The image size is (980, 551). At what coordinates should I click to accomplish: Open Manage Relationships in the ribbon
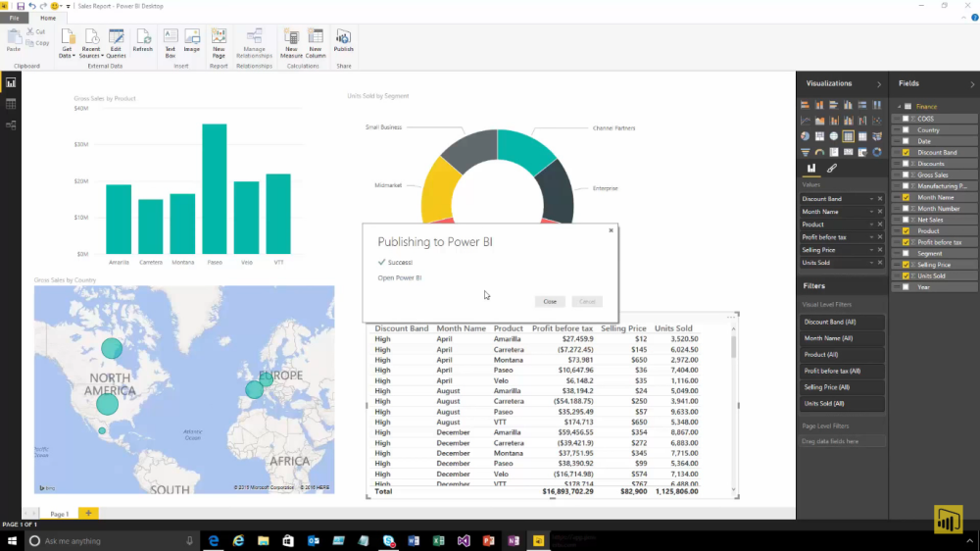point(255,43)
